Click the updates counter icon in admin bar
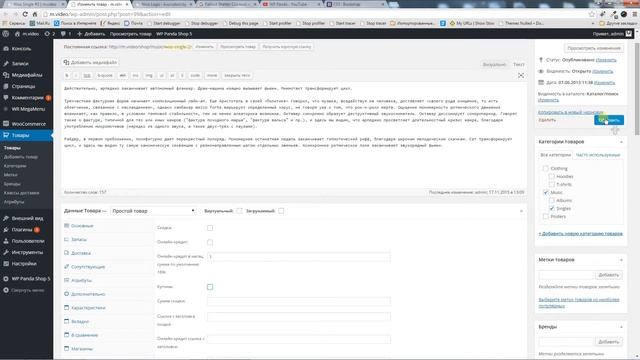Image resolution: width=640 pixels, height=360 pixels. [x=47, y=34]
